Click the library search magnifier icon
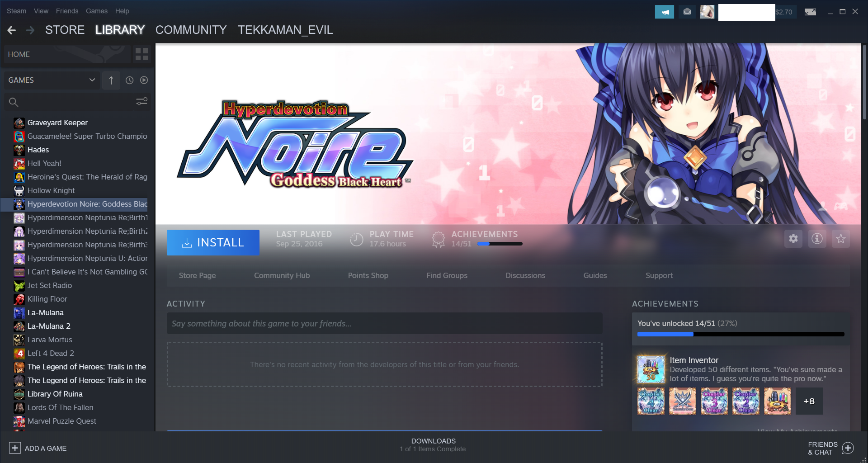Viewport: 868px width, 463px height. 14,102
